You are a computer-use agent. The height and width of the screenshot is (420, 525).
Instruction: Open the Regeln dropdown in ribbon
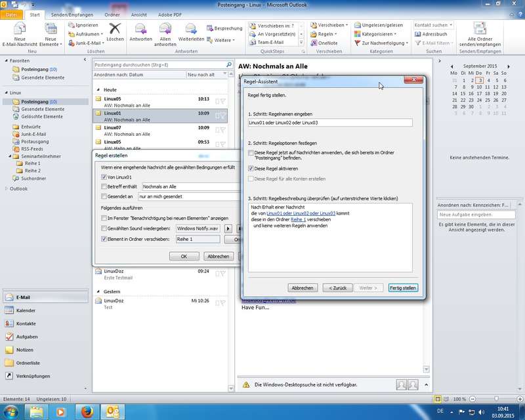point(326,33)
